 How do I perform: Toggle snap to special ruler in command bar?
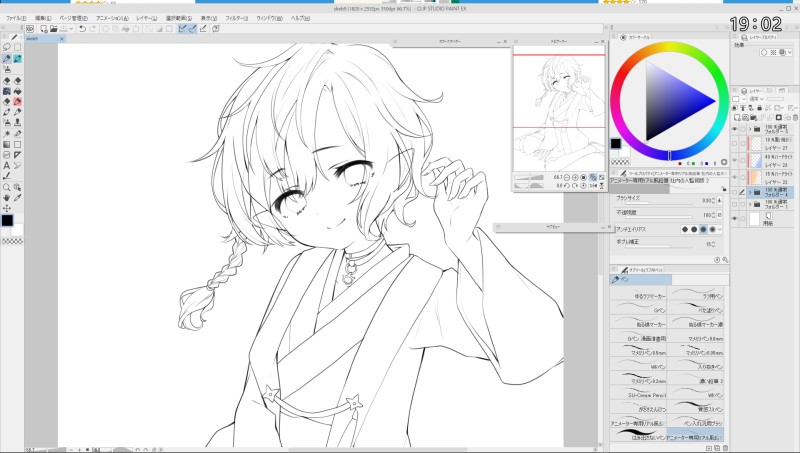192,29
